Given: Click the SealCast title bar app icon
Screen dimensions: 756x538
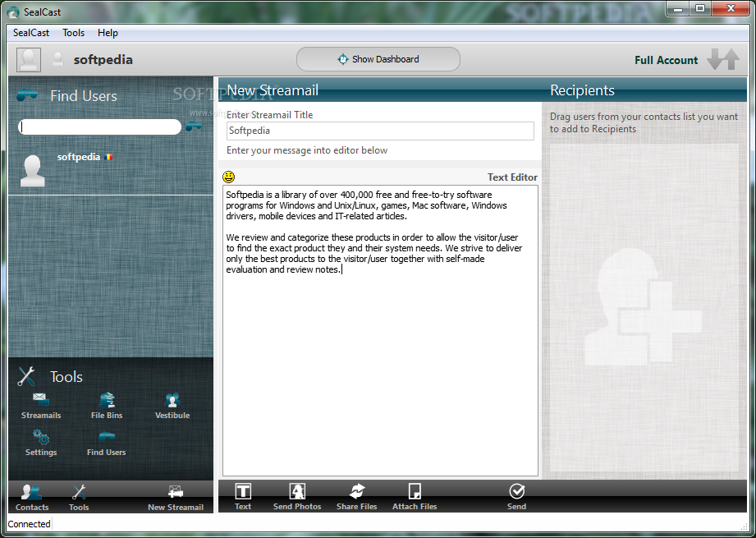Looking at the screenshot, I should [13, 12].
